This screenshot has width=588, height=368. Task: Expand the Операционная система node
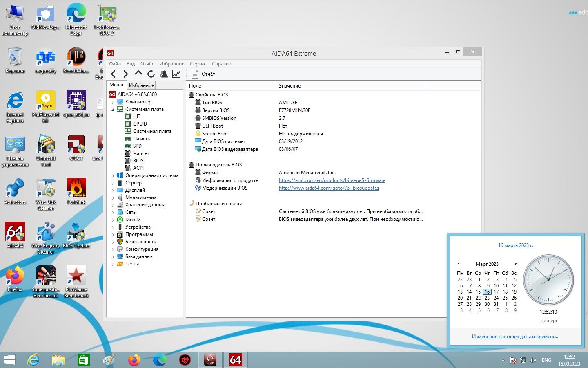click(113, 175)
